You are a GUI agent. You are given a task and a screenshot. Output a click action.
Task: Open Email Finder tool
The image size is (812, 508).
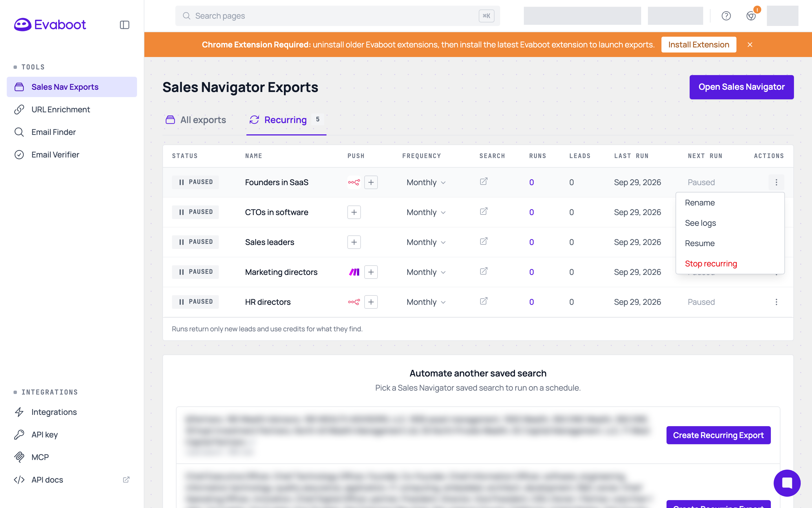[72, 132]
